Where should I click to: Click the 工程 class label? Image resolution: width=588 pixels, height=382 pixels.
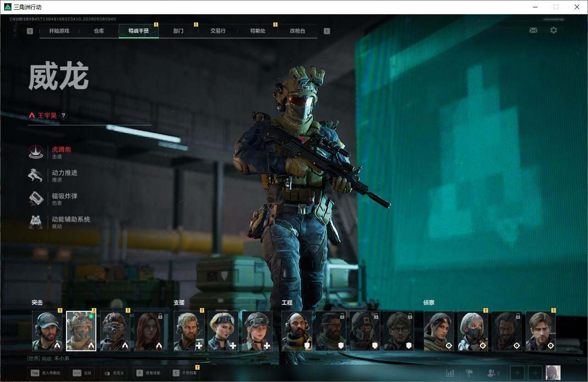point(287,303)
